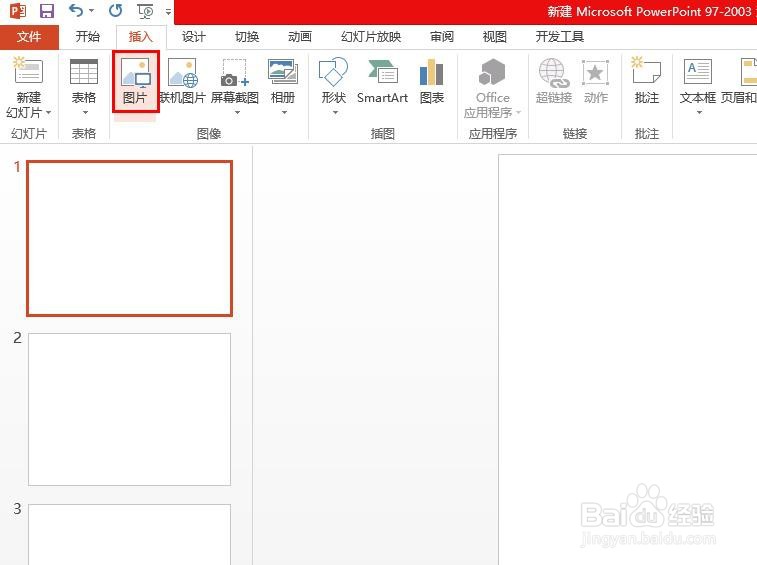Click the main slide editing canvas
The height and width of the screenshot is (565, 757).
click(x=628, y=360)
